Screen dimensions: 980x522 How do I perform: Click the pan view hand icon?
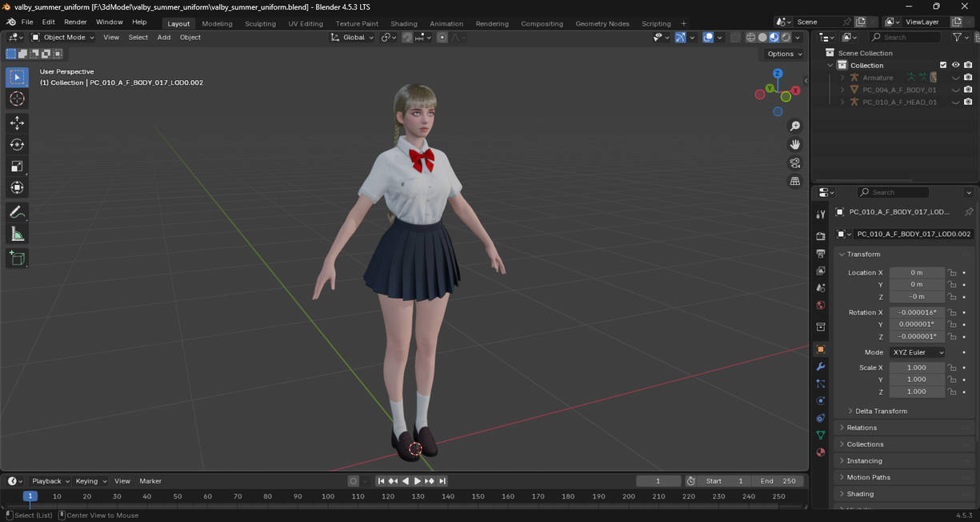tap(795, 144)
